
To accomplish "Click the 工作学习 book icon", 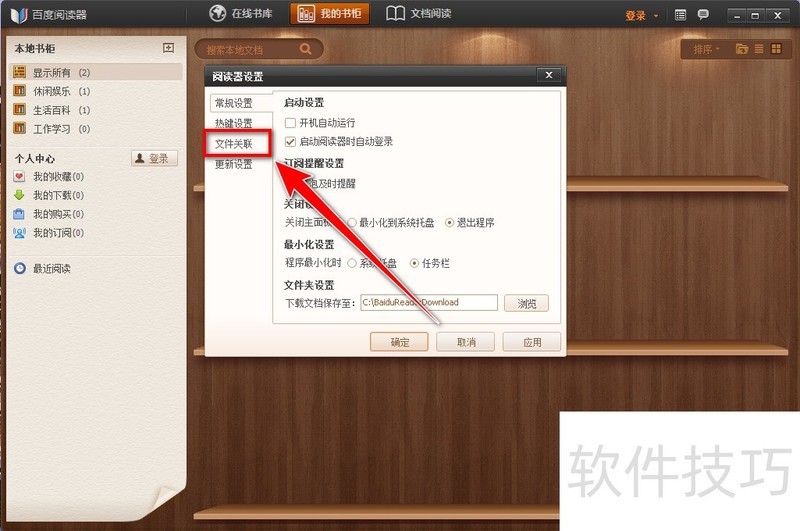I will [x=19, y=128].
